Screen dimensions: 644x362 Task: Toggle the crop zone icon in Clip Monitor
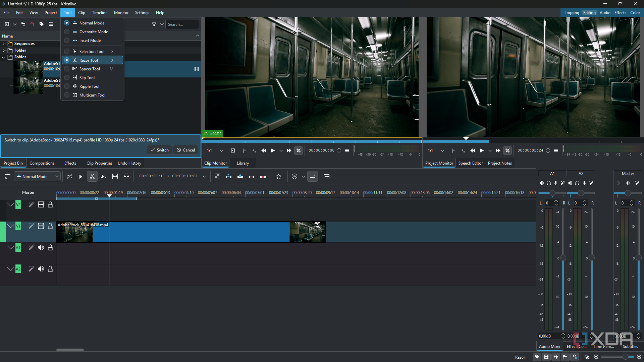(x=299, y=150)
